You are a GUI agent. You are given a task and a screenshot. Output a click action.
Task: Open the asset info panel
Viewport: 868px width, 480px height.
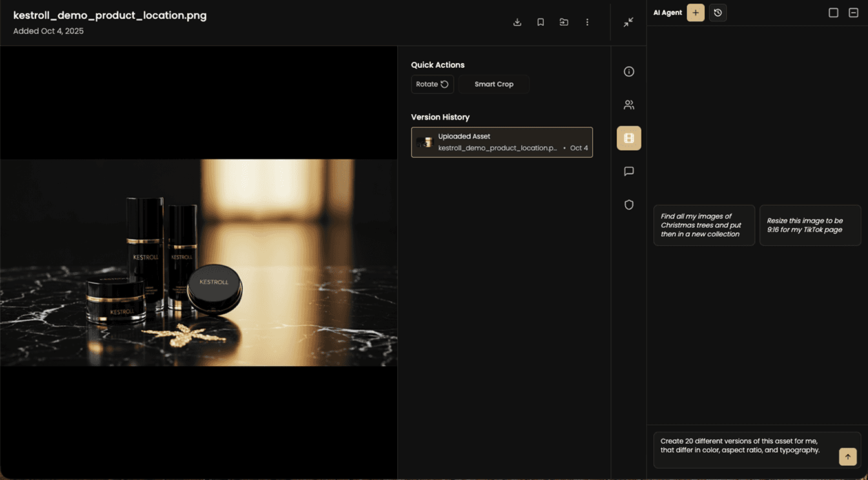click(x=629, y=72)
